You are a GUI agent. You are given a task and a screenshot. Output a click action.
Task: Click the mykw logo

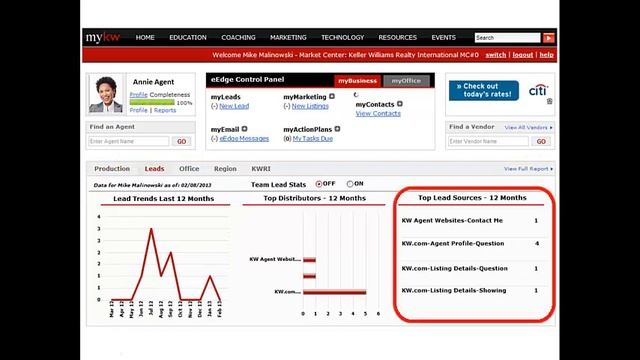pos(103,38)
